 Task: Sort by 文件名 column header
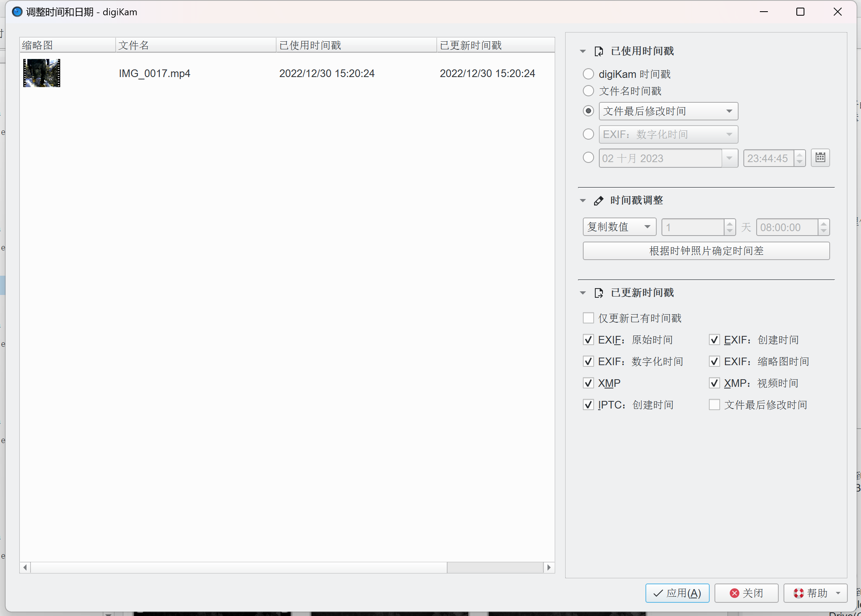pos(195,45)
